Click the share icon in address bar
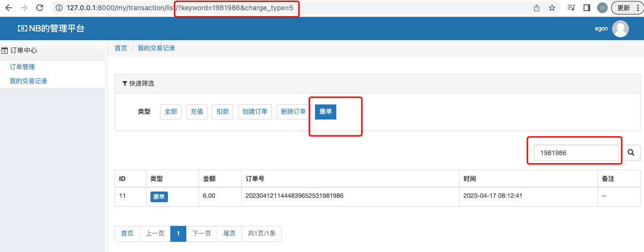The width and height of the screenshot is (644, 252). (537, 8)
